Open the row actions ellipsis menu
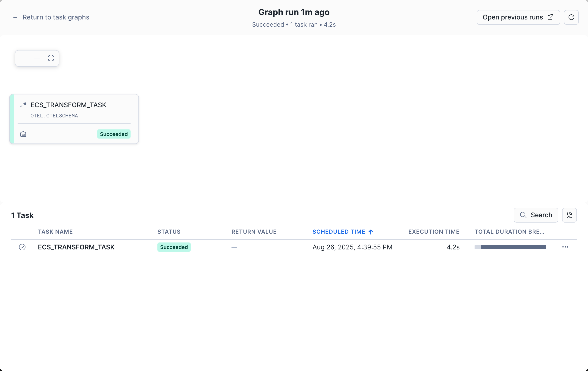This screenshot has width=588, height=371. 565,247
